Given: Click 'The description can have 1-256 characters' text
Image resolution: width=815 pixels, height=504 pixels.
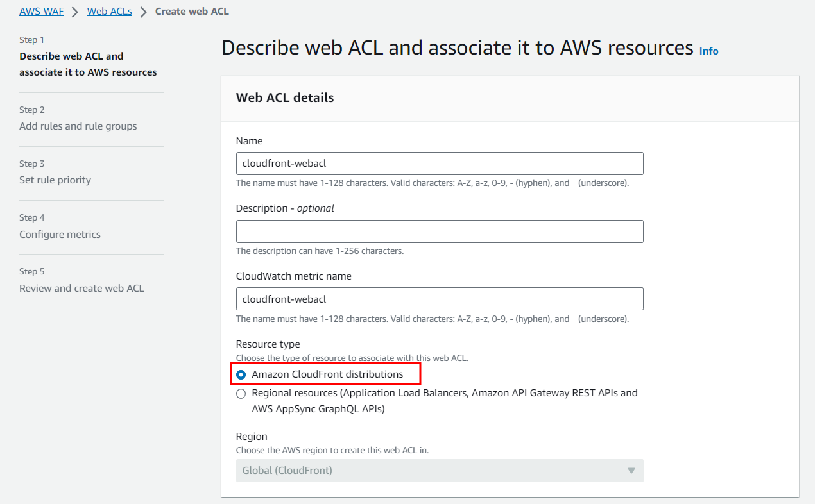Looking at the screenshot, I should click(320, 251).
